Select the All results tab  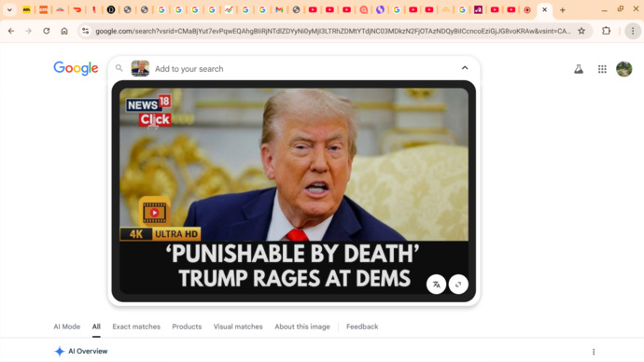(x=96, y=327)
